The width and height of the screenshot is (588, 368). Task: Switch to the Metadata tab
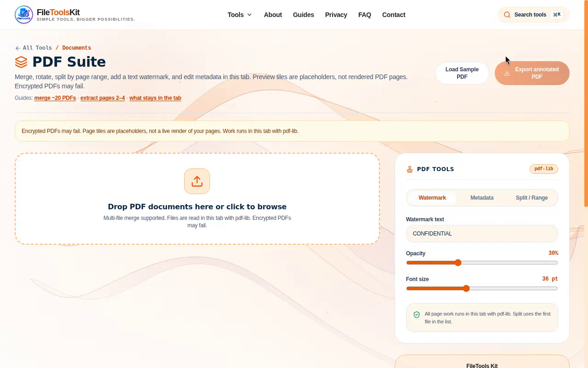pyautogui.click(x=482, y=198)
